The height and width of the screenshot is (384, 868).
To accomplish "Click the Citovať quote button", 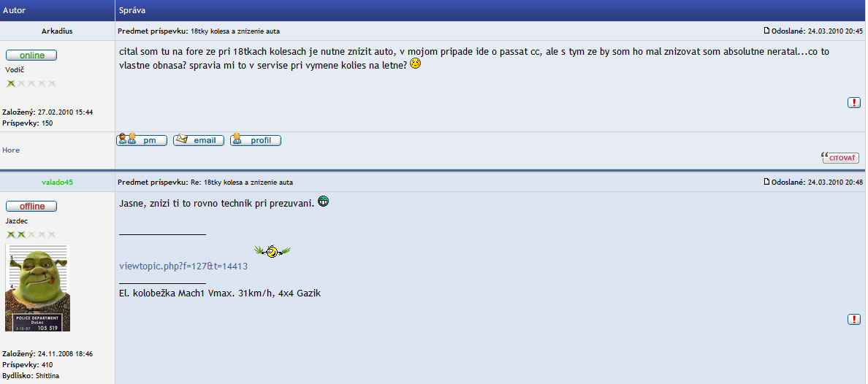I will [x=840, y=158].
